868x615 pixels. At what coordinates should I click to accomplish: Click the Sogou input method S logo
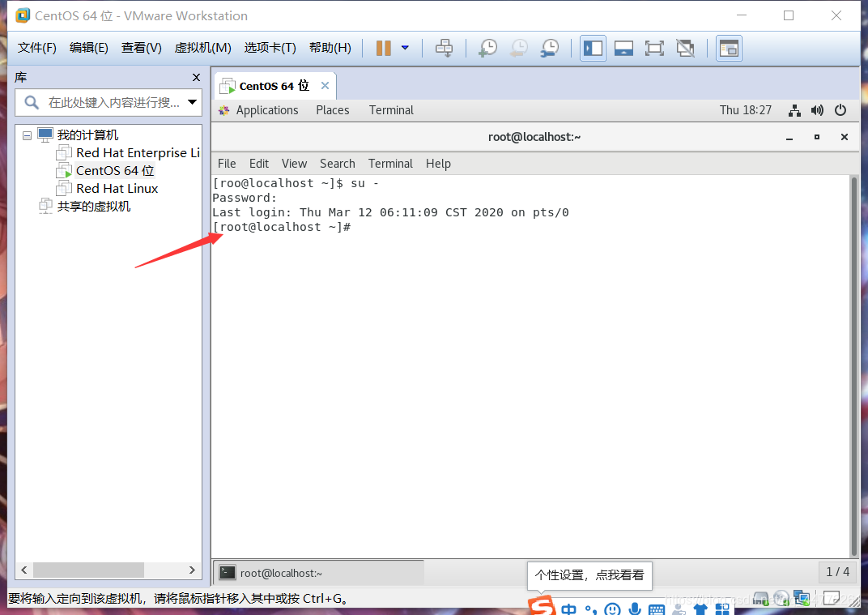tap(542, 606)
